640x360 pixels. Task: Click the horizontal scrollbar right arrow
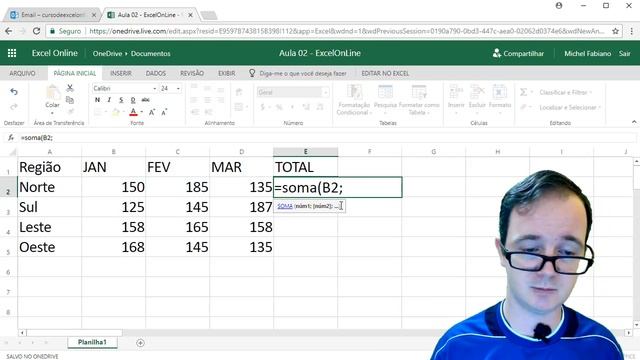pos(629,333)
